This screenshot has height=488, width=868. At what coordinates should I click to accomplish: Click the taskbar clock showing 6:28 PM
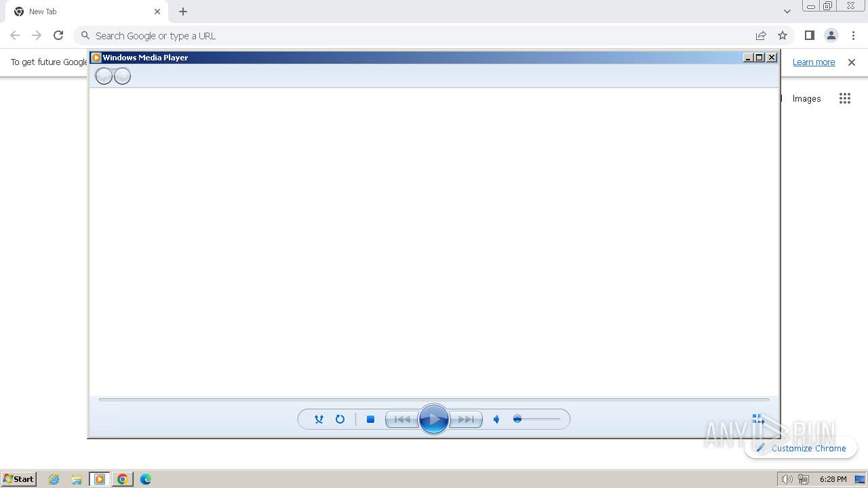[x=833, y=479]
